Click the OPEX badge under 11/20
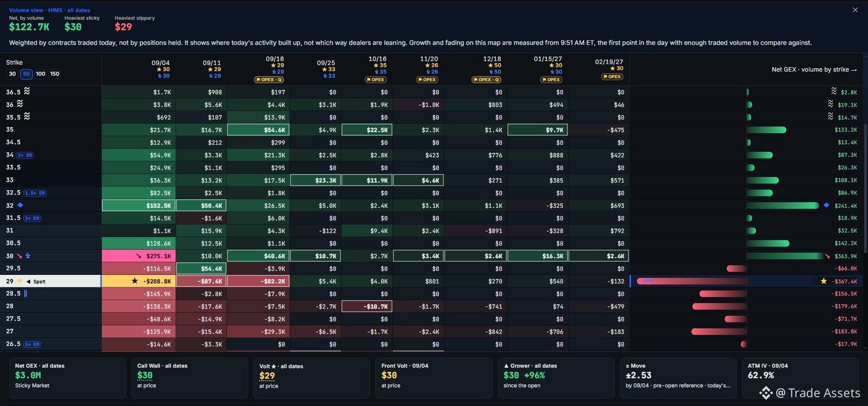This screenshot has width=868, height=406. 427,80
